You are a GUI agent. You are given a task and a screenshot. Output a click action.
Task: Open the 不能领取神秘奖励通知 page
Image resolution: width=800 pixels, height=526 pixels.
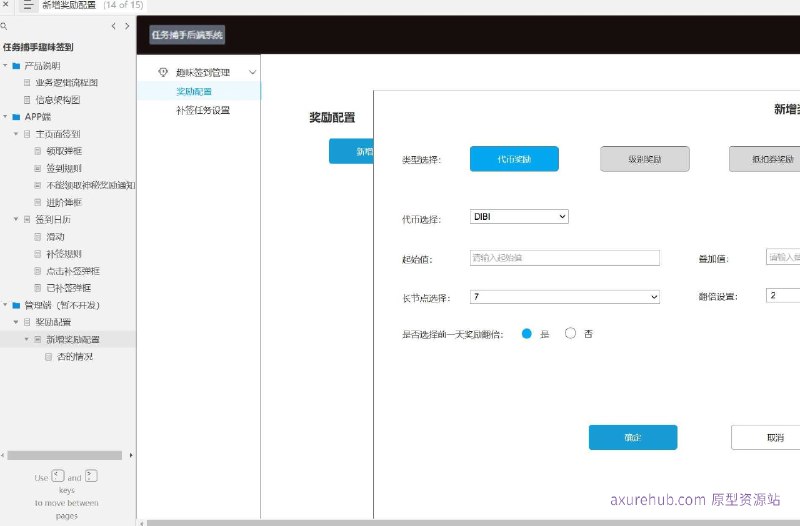click(90, 185)
